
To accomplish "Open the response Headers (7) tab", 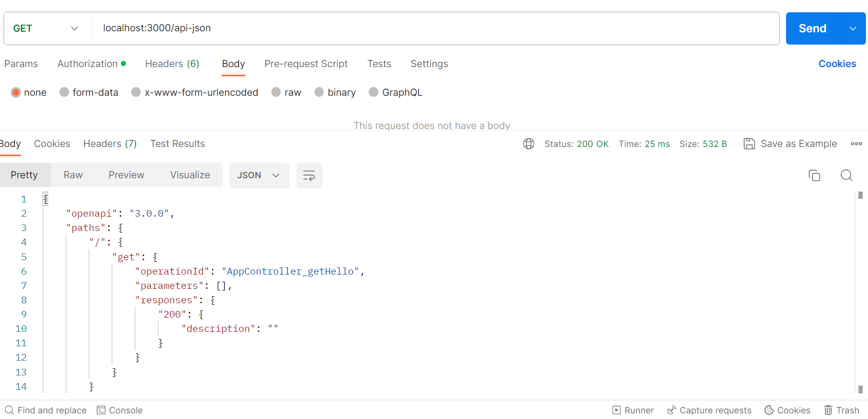I will tap(110, 144).
